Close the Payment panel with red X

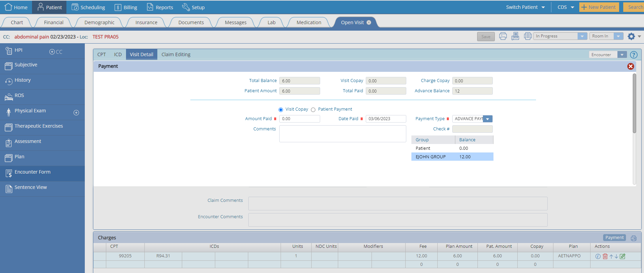[x=631, y=66]
